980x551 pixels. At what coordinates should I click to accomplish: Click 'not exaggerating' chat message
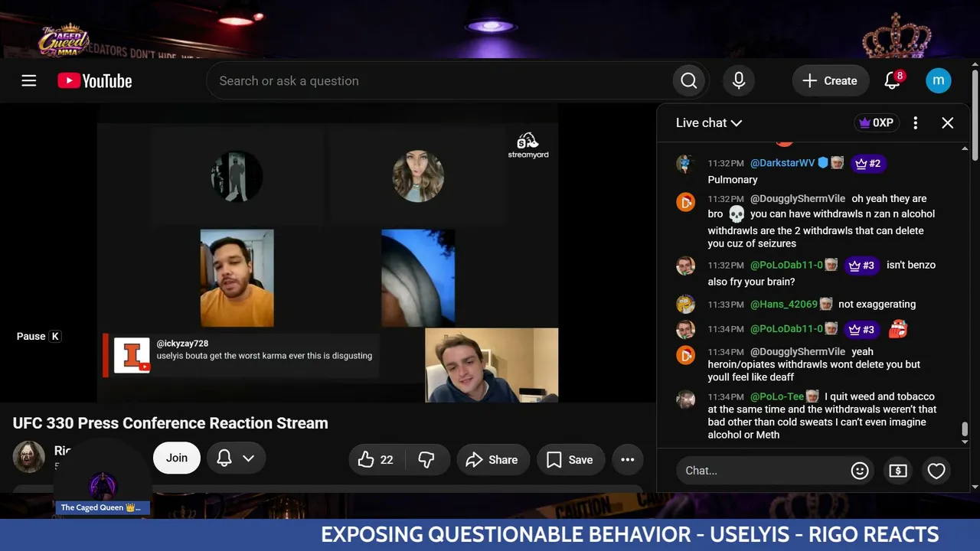click(877, 304)
